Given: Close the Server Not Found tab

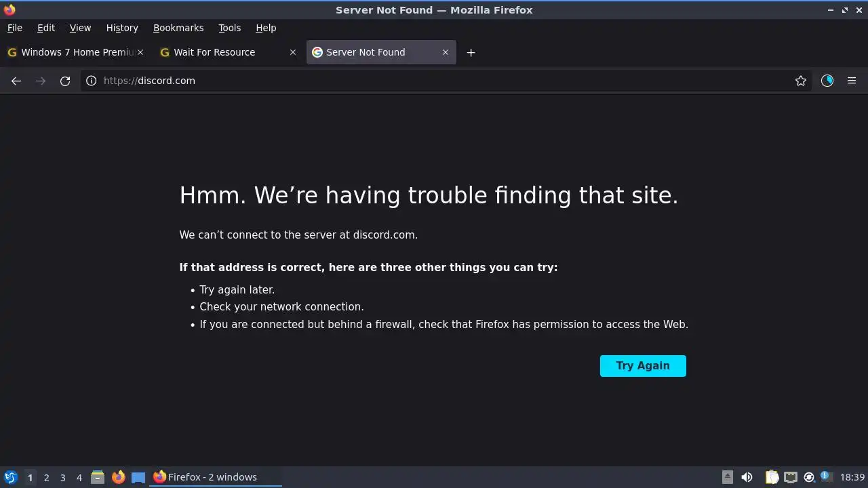Looking at the screenshot, I should click(x=446, y=52).
